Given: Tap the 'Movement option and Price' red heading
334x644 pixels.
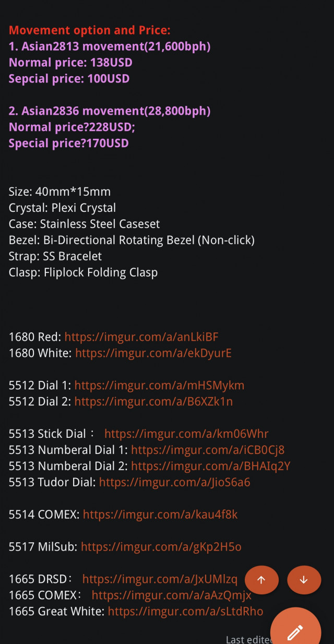Looking at the screenshot, I should (90, 30).
